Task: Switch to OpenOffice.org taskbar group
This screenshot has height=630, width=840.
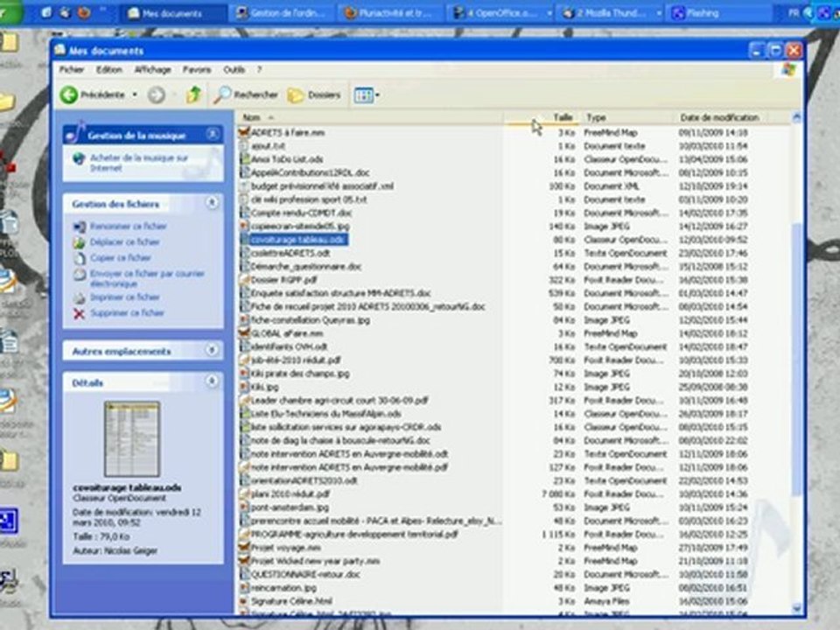Action: 501,13
